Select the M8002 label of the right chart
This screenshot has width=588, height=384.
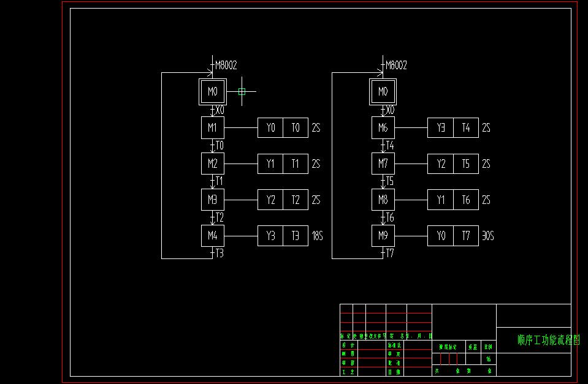(x=396, y=66)
